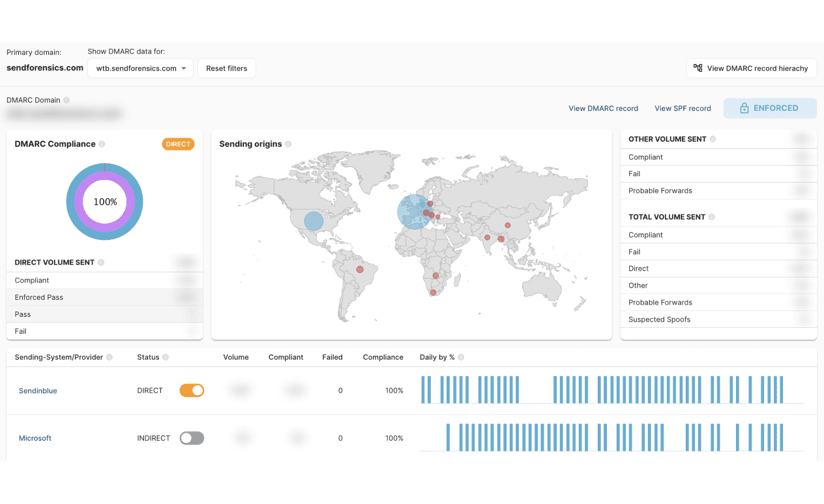This screenshot has width=824, height=504.
Task: Open the View SPF record link
Action: click(x=683, y=108)
